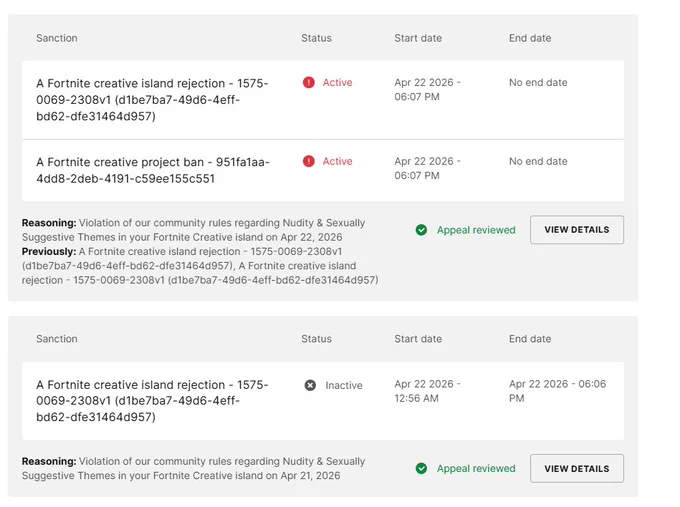Click Start date header in first table
The height and width of the screenshot is (507, 680).
418,38
